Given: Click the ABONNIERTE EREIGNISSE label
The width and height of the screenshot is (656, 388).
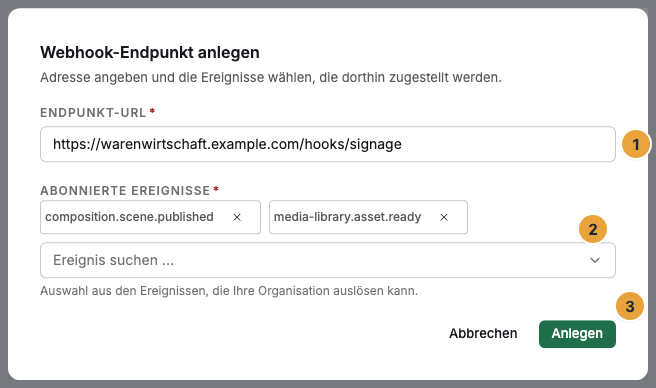Looking at the screenshot, I should click(x=125, y=190).
